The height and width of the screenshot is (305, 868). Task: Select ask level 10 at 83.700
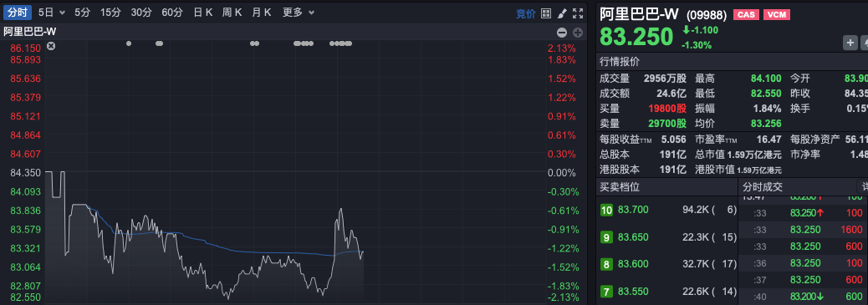666,210
